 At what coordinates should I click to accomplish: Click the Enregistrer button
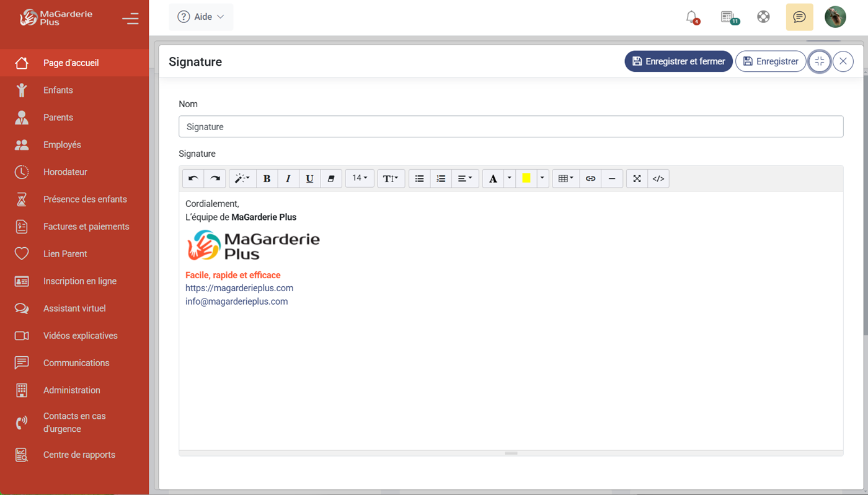pos(771,61)
